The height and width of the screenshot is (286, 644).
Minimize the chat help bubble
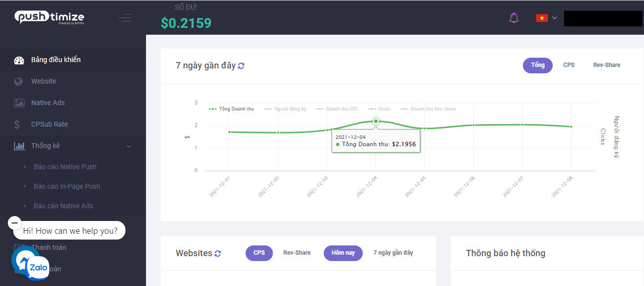pyautogui.click(x=15, y=223)
